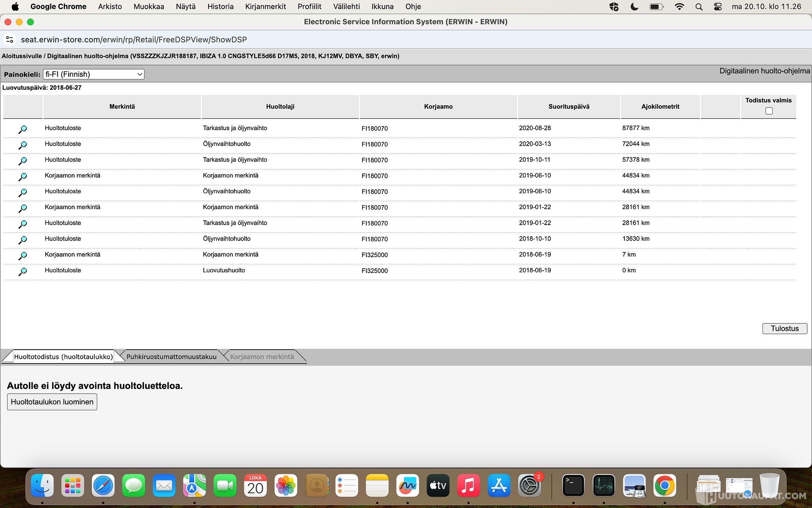
Task: Click magnifier icon for 72044 km entry
Action: [x=23, y=145]
